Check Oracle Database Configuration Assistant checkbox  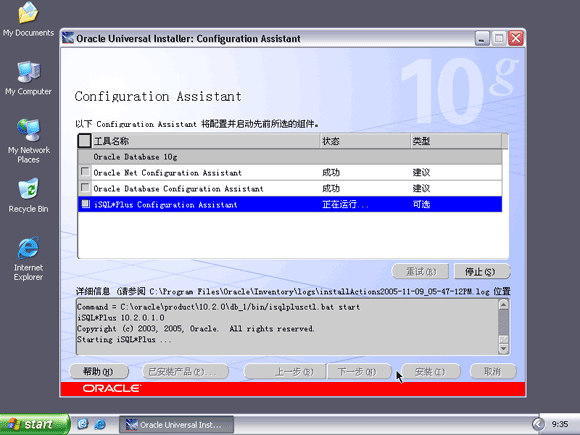[85, 188]
